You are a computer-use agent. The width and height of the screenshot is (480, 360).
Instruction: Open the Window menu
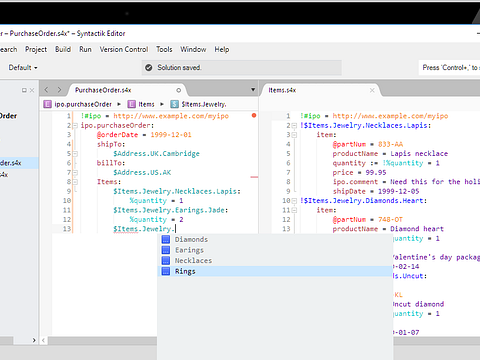[193, 49]
